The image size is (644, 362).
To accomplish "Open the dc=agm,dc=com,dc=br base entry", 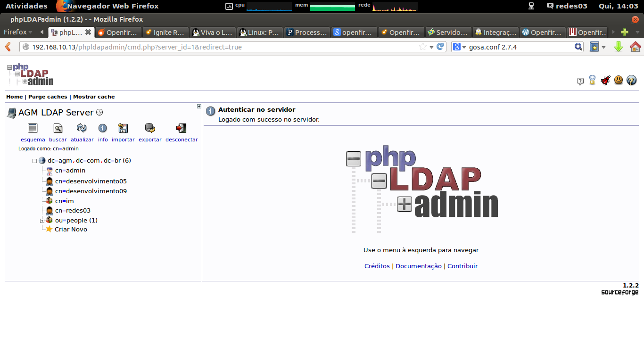I will coord(89,161).
